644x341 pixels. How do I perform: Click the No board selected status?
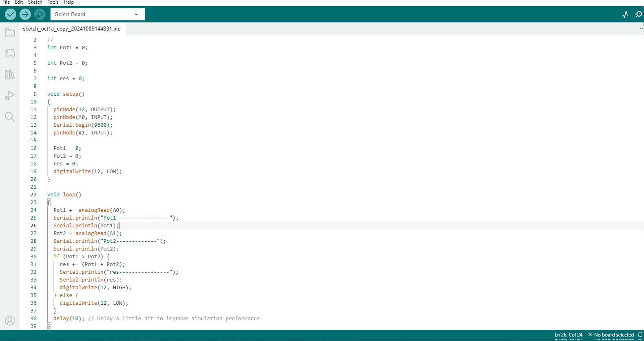611,335
